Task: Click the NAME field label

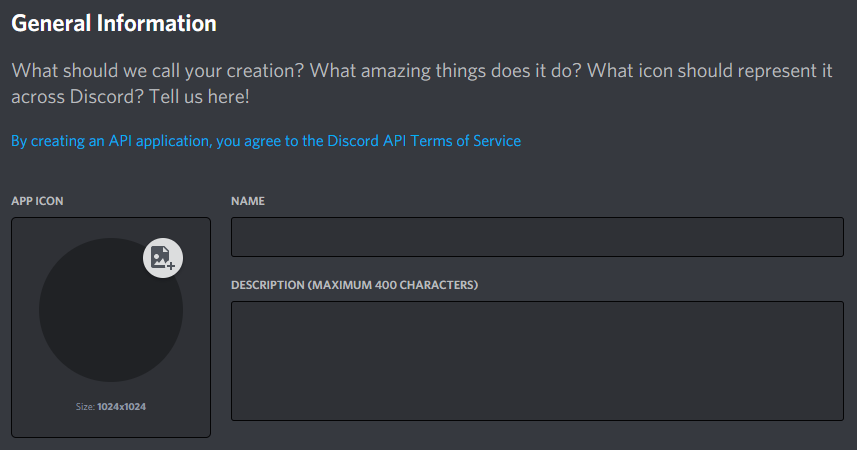Action: pyautogui.click(x=248, y=201)
